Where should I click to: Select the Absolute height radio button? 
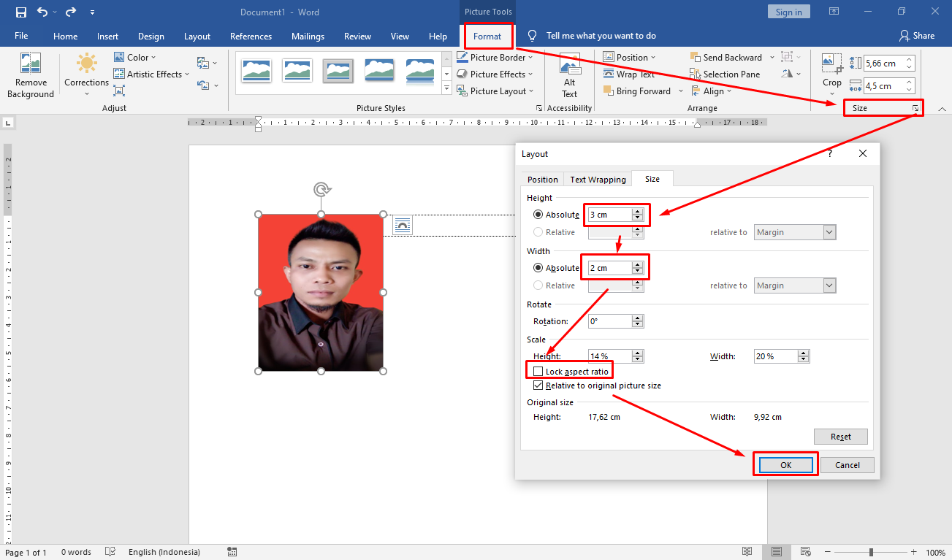(x=538, y=215)
